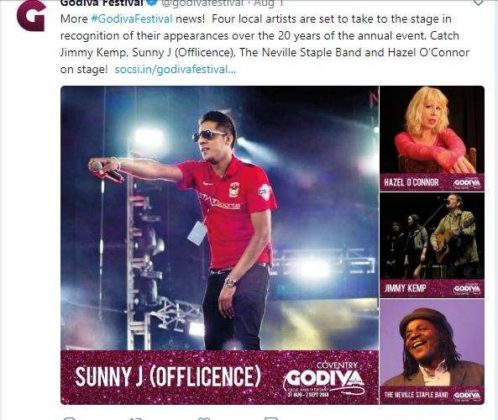Open the Jimmy Kemp image thumbnail
The height and width of the screenshot is (420, 498).
pyautogui.click(x=432, y=245)
